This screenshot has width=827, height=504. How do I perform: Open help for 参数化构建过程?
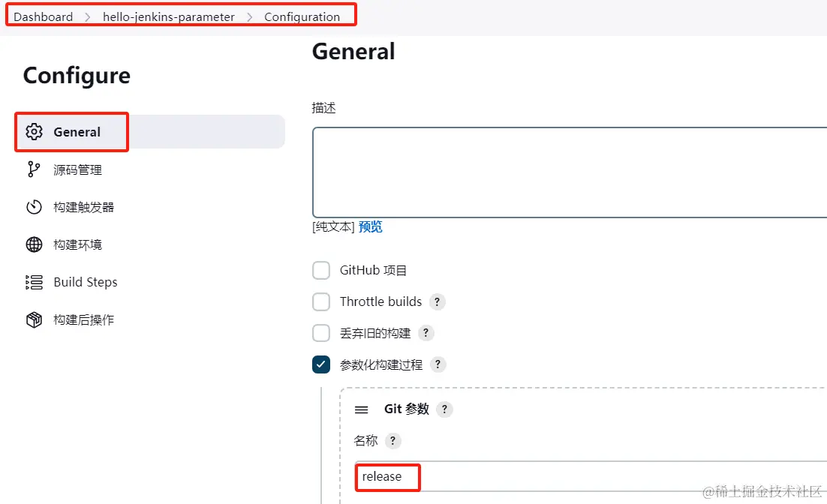[438, 364]
